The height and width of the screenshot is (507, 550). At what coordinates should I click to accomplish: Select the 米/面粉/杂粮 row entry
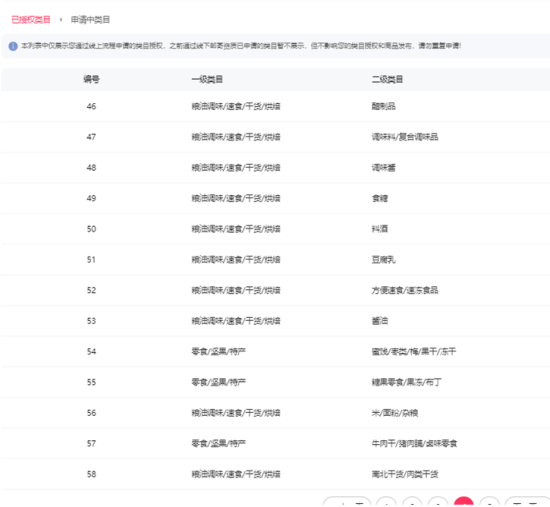click(x=395, y=413)
